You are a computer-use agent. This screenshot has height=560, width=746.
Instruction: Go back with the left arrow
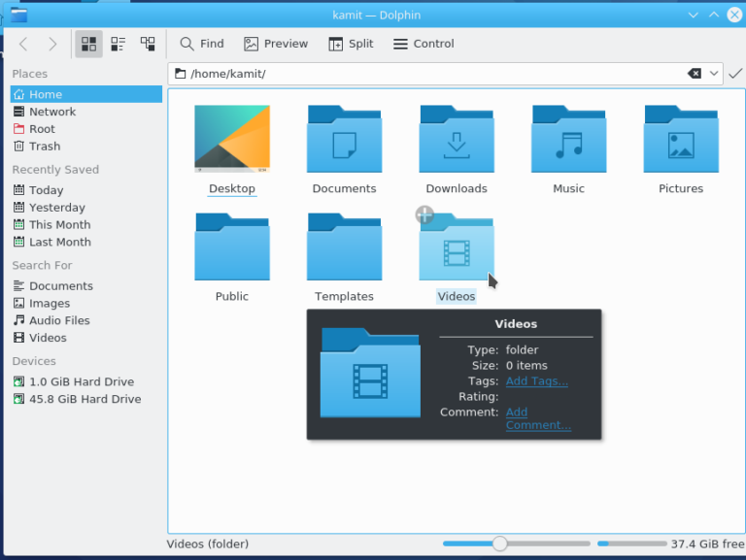pos(23,44)
